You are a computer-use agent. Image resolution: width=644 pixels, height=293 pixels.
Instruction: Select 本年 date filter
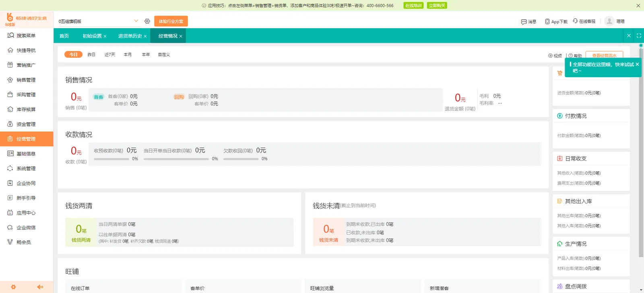[x=146, y=54]
